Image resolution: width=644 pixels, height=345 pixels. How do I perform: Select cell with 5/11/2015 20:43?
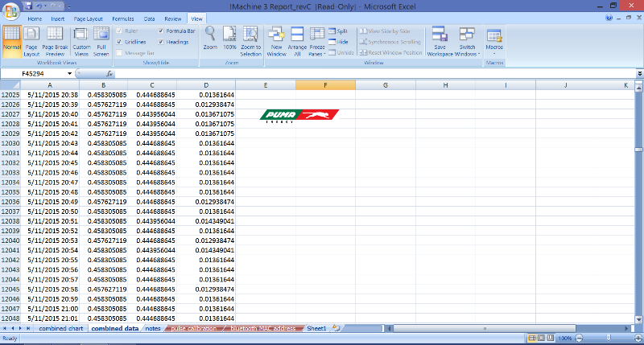[50, 143]
